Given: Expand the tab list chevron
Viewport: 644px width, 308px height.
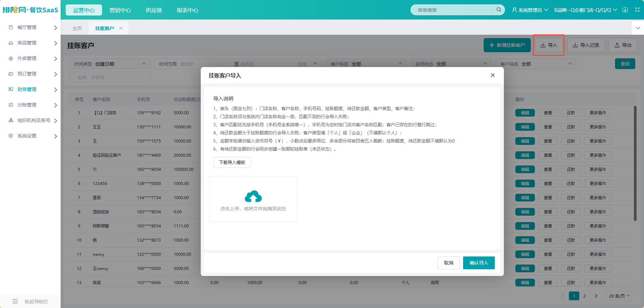Looking at the screenshot, I should pos(638,28).
